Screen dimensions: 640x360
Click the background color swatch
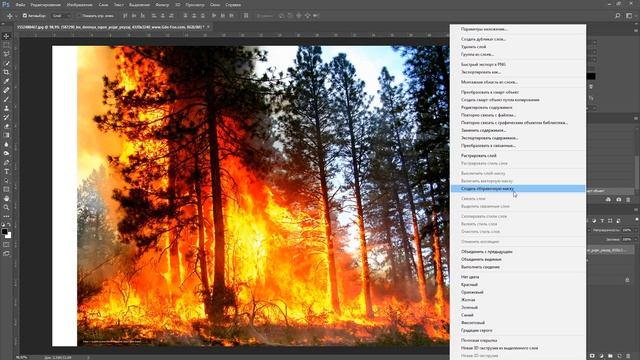pyautogui.click(x=8, y=236)
